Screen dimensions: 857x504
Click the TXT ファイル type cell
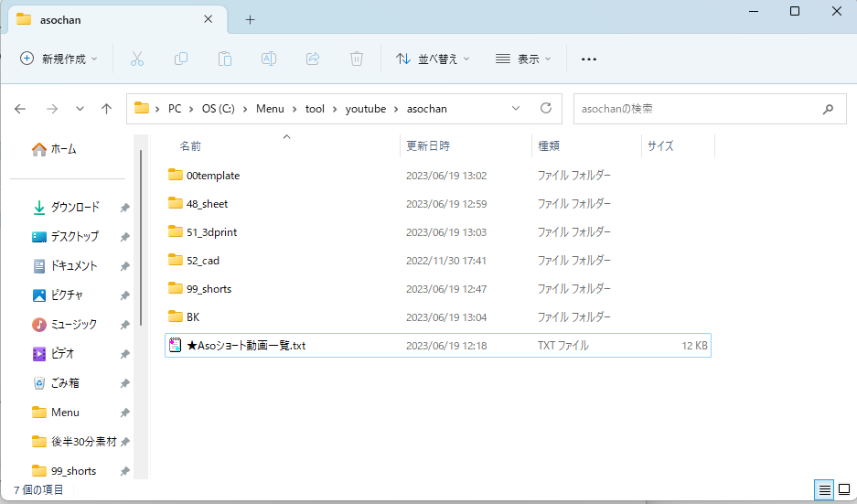coord(563,346)
